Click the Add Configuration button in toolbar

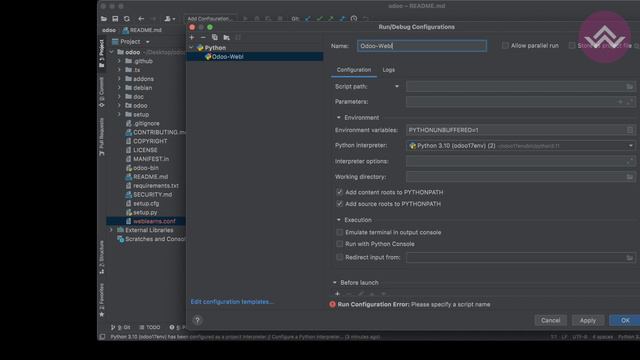coord(210,19)
